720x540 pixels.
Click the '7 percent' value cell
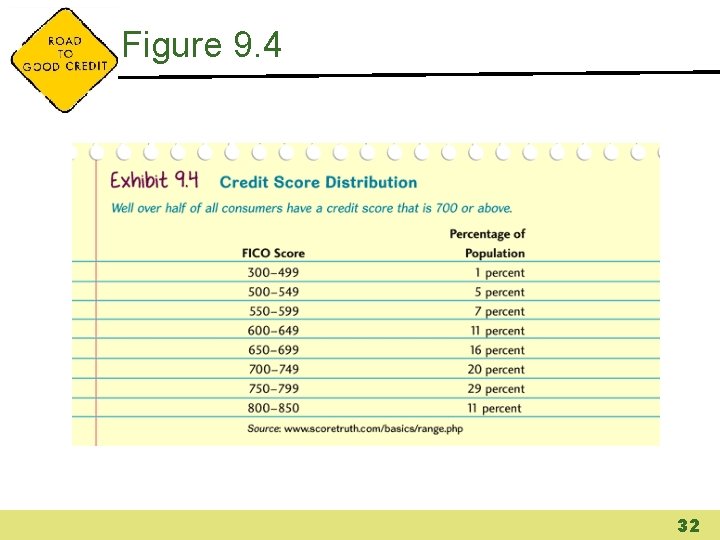coord(500,311)
